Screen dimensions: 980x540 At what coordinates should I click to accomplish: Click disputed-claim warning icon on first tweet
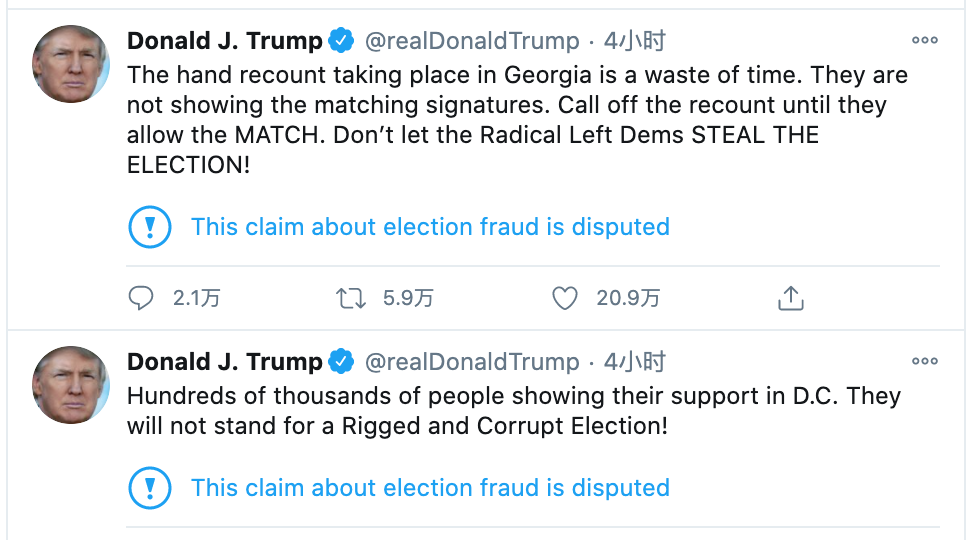150,227
